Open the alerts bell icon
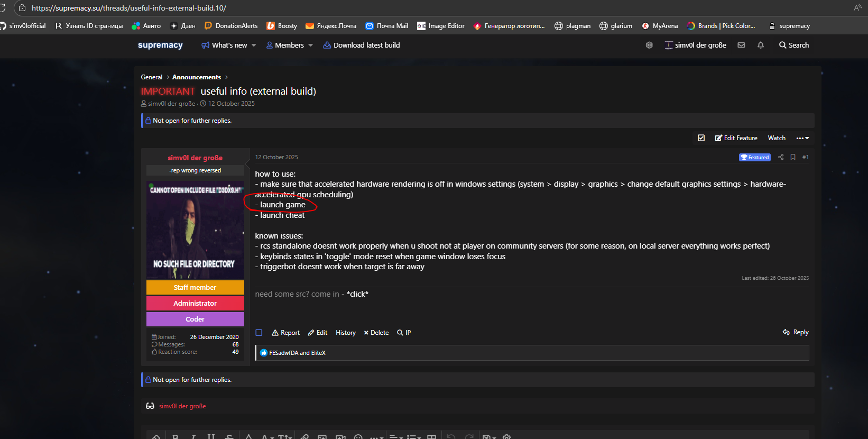The height and width of the screenshot is (439, 868). coord(761,45)
